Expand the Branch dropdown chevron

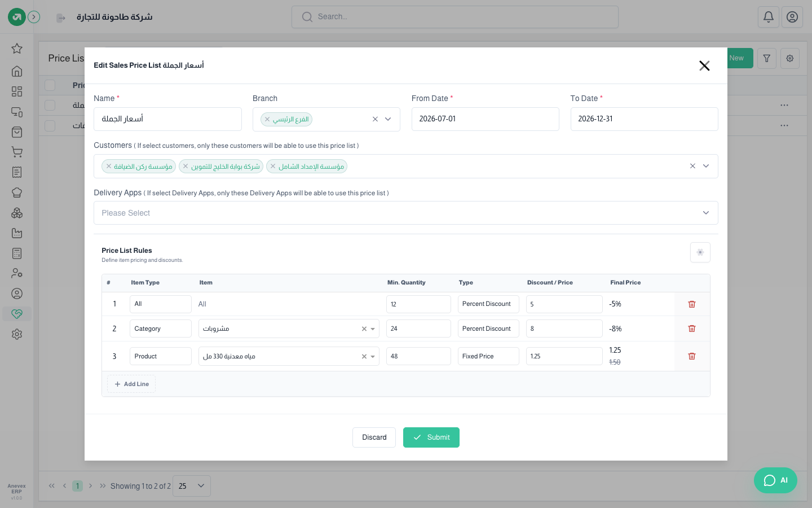tap(388, 119)
